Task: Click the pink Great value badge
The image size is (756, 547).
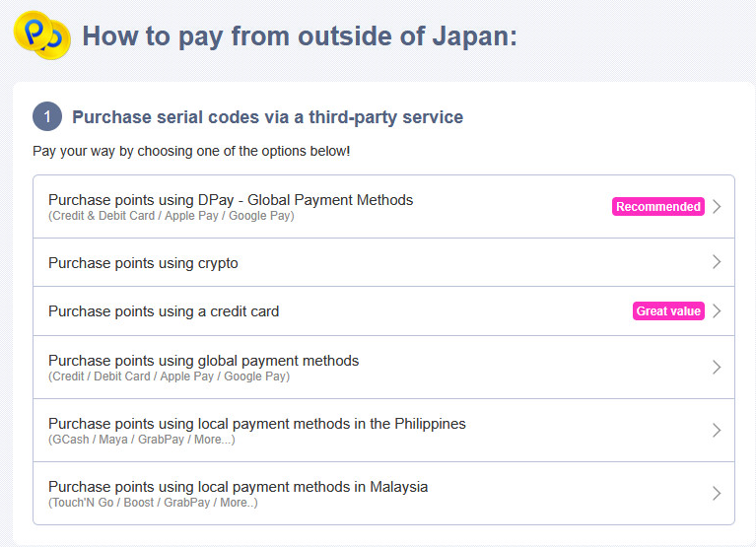Action: pyautogui.click(x=668, y=311)
